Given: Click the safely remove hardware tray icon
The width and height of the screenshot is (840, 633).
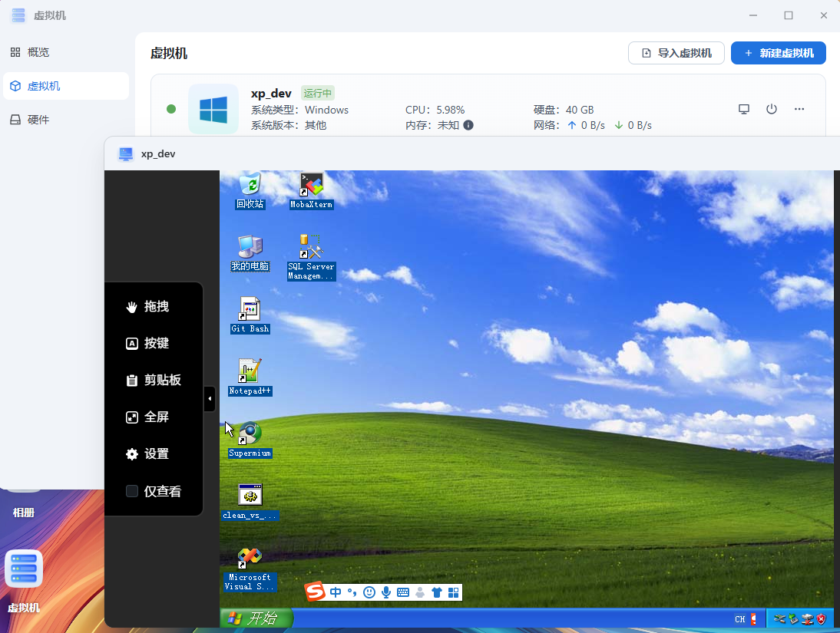Looking at the screenshot, I should (793, 619).
